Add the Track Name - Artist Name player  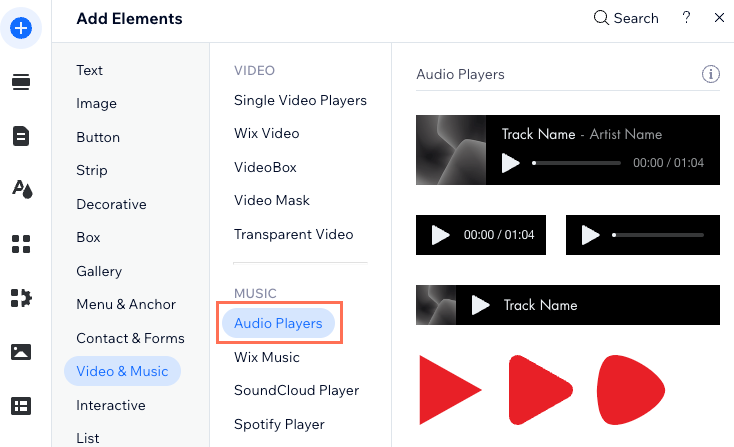pos(568,150)
